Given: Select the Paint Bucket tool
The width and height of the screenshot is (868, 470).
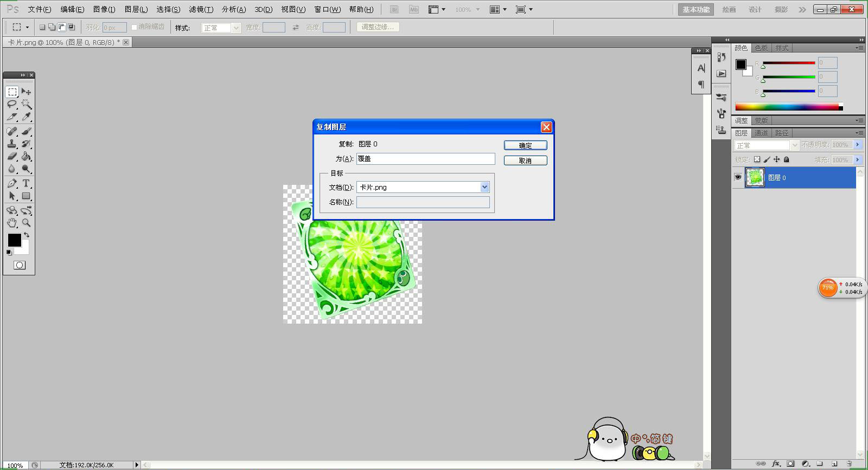Looking at the screenshot, I should tap(26, 156).
